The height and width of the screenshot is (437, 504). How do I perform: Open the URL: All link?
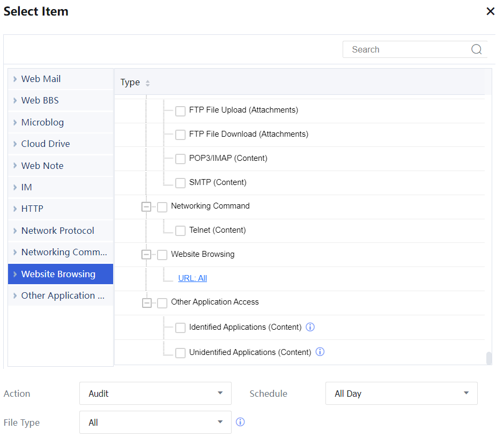[192, 278]
